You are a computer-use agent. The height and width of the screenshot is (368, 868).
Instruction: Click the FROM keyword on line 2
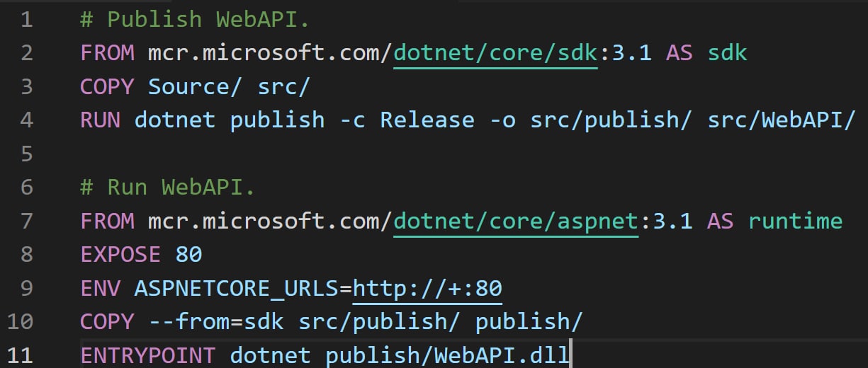pyautogui.click(x=107, y=53)
